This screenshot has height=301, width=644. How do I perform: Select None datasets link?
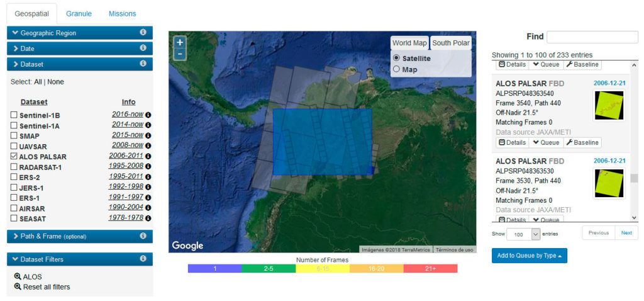[55, 82]
